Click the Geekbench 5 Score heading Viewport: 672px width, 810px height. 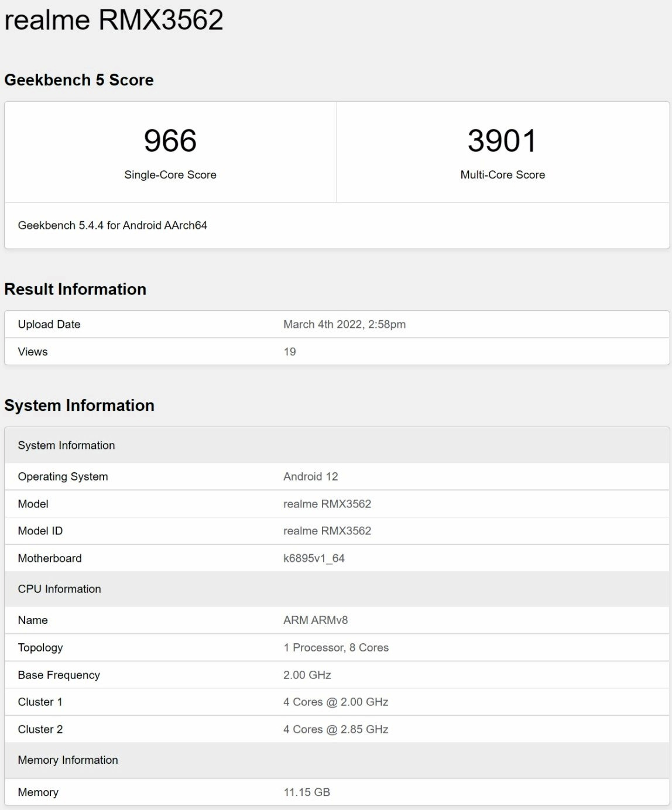pyautogui.click(x=78, y=80)
